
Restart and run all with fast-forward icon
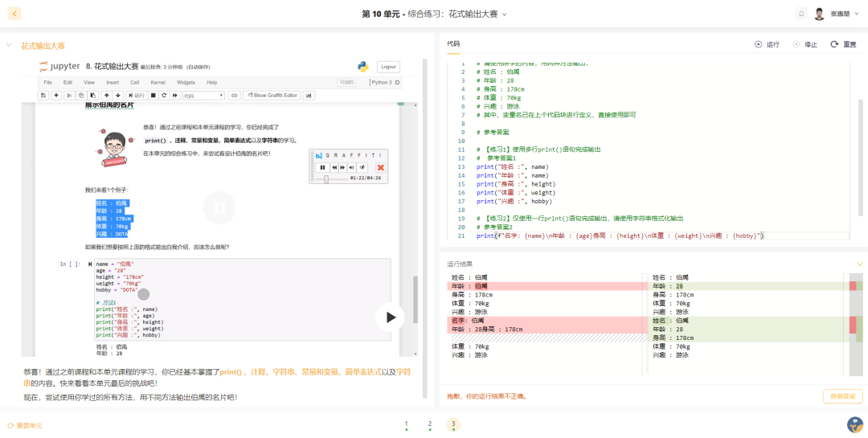pyautogui.click(x=175, y=96)
